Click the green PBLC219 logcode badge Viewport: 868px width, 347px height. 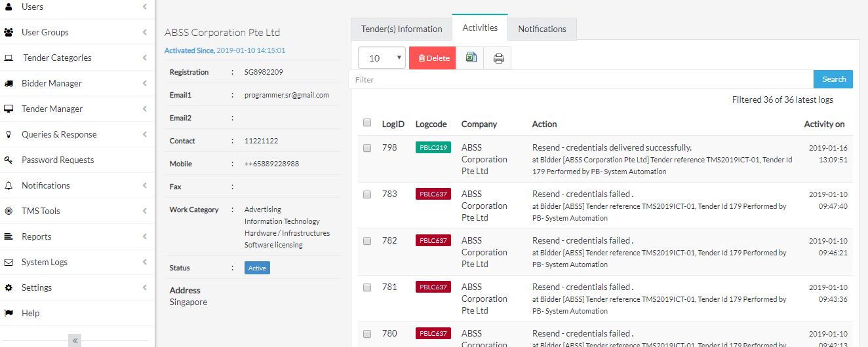click(433, 148)
